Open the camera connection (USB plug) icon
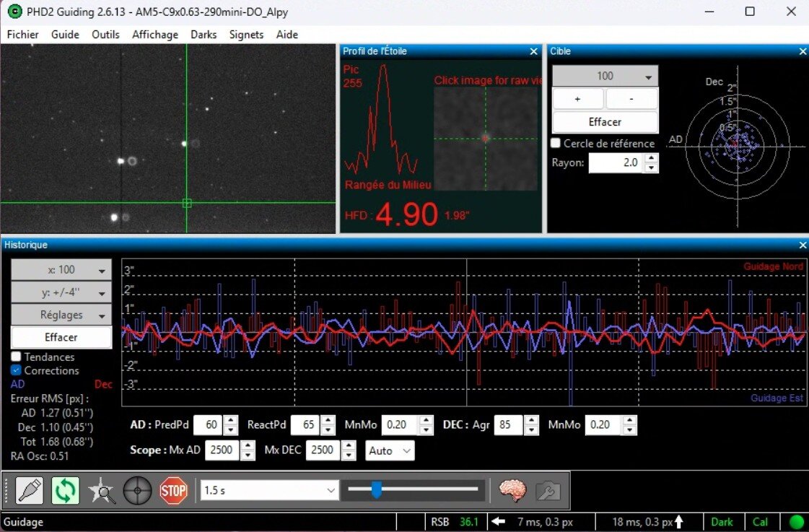This screenshot has height=532, width=809. (30, 489)
